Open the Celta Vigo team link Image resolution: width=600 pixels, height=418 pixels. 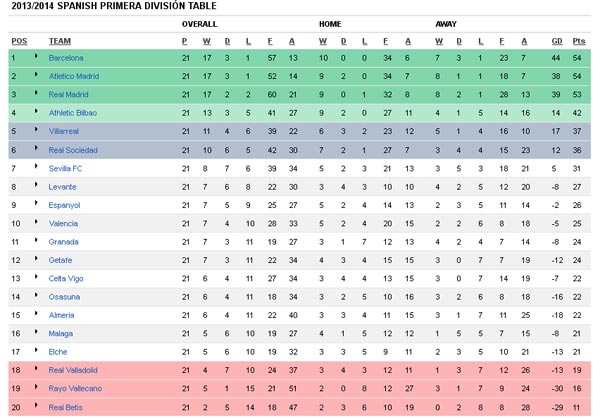point(66,279)
